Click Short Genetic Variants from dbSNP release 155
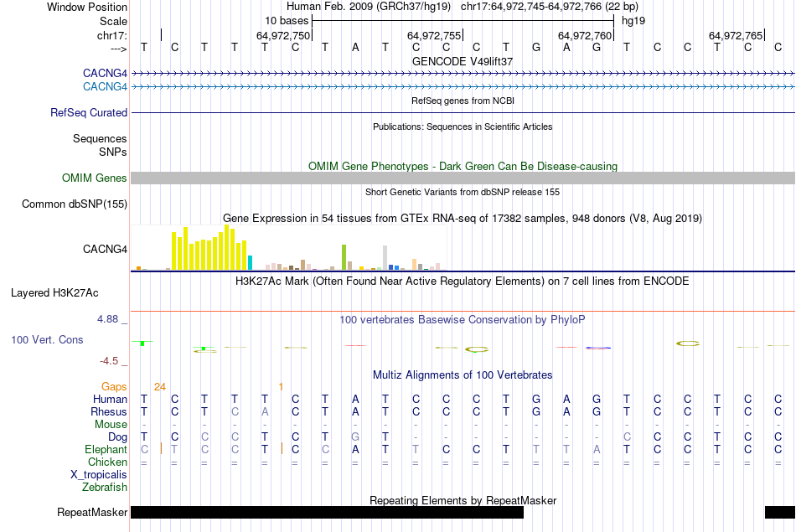 [x=463, y=192]
